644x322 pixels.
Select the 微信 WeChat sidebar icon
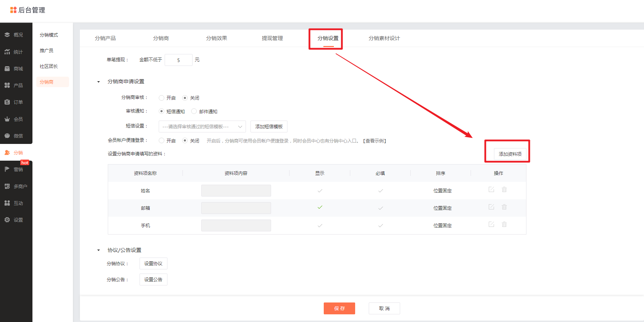pyautogui.click(x=7, y=136)
